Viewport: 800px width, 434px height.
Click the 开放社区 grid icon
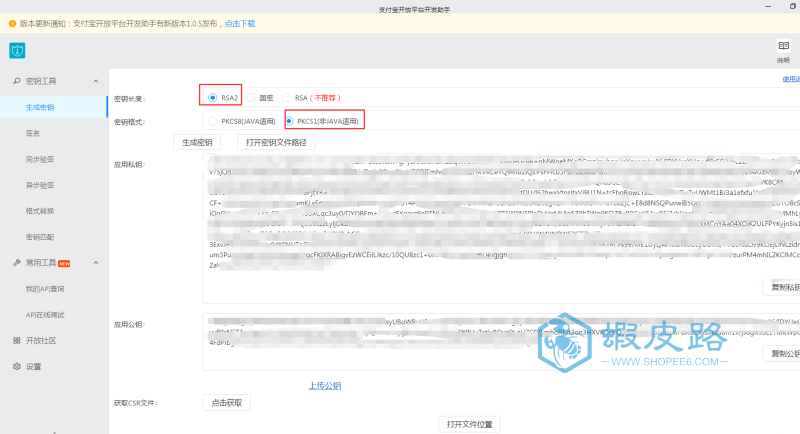[x=17, y=340]
